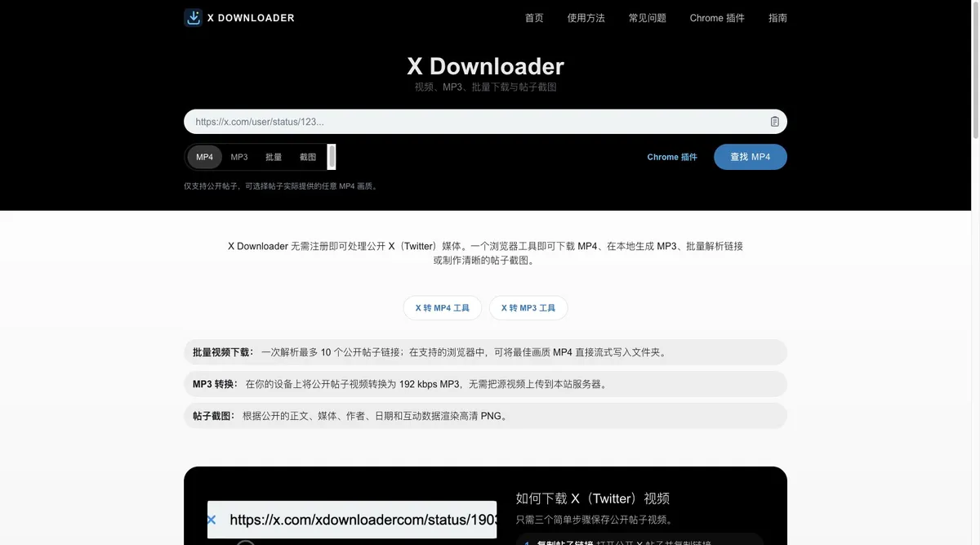This screenshot has height=545, width=980.
Task: Click the page's vertical scrollbar
Action: point(975,72)
